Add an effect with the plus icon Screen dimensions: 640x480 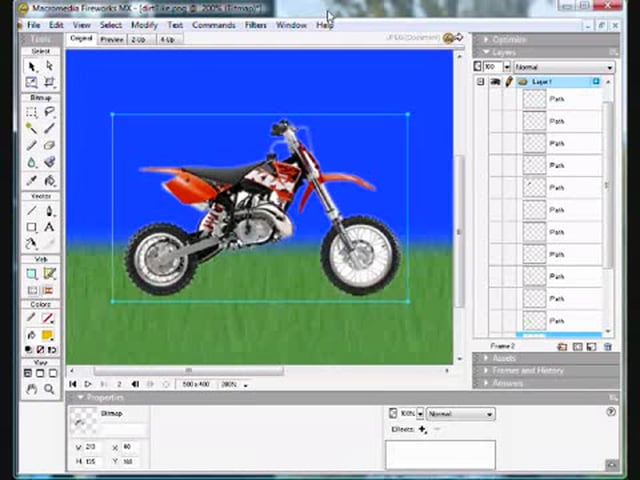pos(422,429)
